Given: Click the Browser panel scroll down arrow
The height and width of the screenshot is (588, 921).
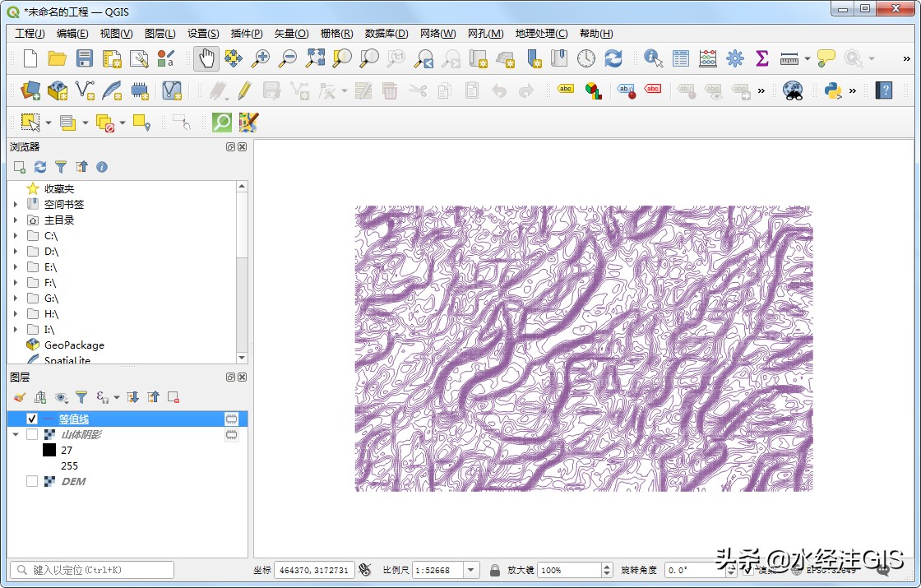Looking at the screenshot, I should click(x=242, y=357).
